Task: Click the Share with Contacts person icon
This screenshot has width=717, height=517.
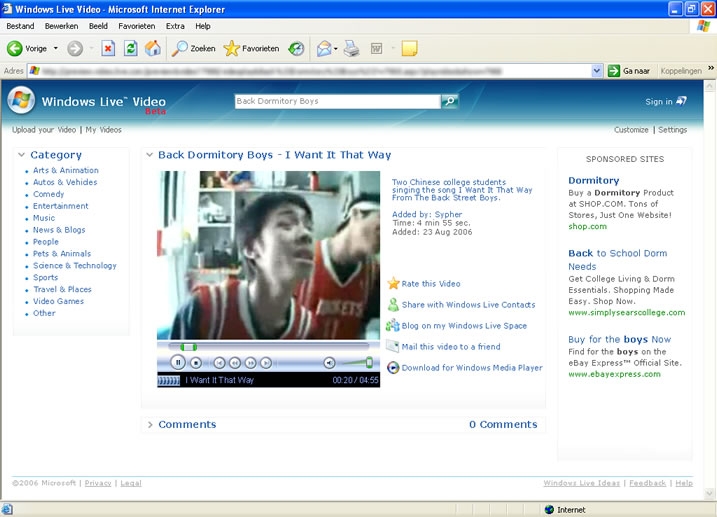Action: click(x=393, y=304)
